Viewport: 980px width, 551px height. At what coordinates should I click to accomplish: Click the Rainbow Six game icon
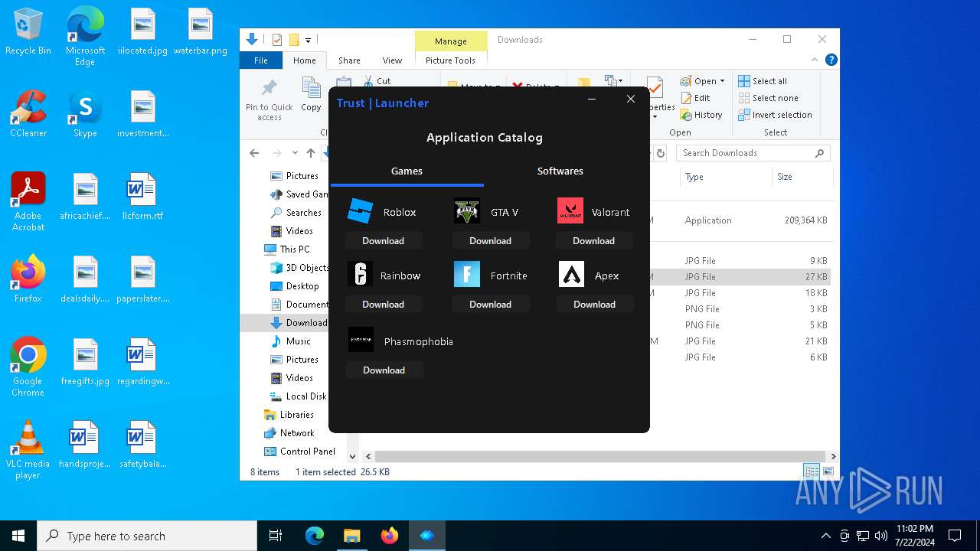360,274
